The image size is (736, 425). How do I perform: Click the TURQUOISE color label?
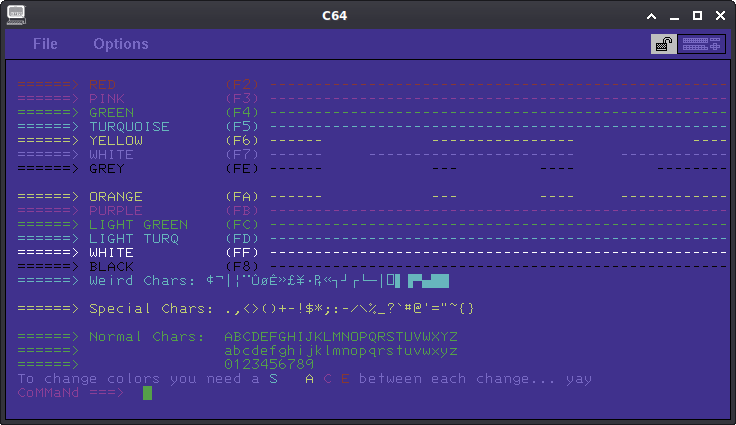130,127
